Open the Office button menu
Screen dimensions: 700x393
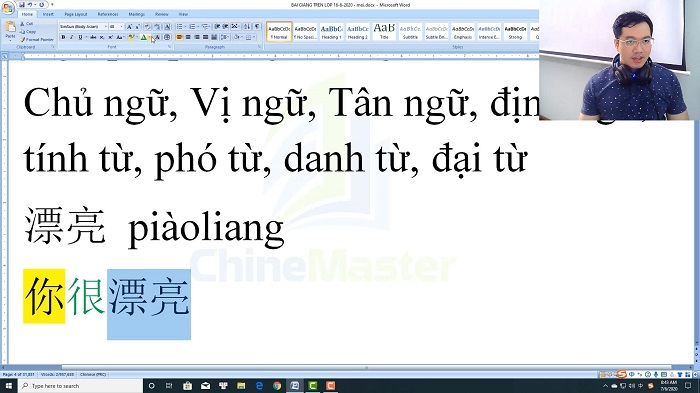click(x=8, y=8)
